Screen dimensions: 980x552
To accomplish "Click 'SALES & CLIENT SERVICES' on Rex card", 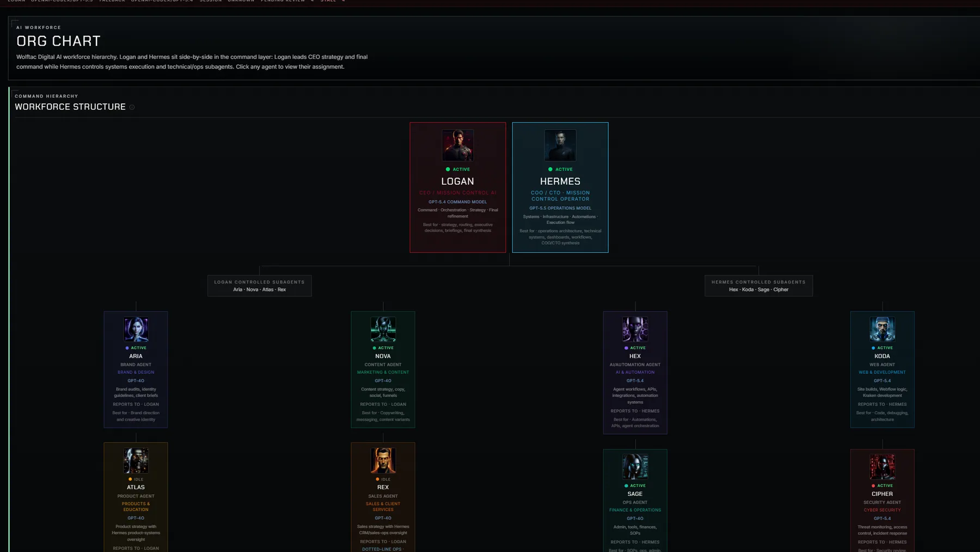I will pyautogui.click(x=383, y=507).
